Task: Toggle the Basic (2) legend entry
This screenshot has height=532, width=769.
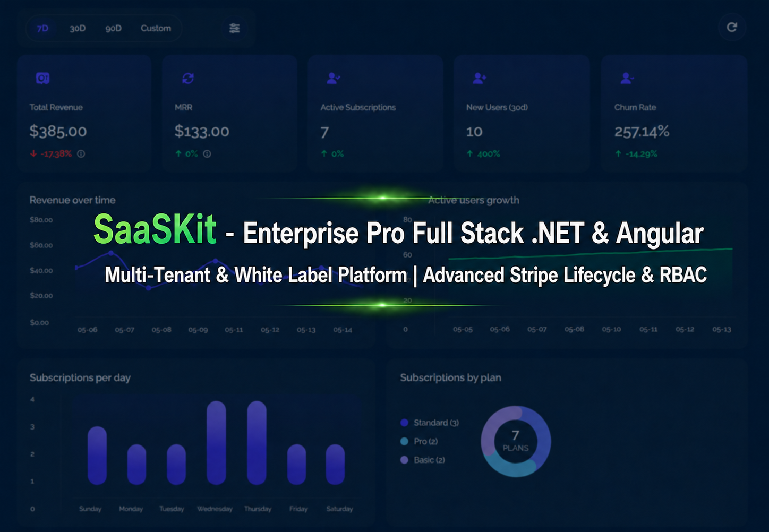Action: 423,460
